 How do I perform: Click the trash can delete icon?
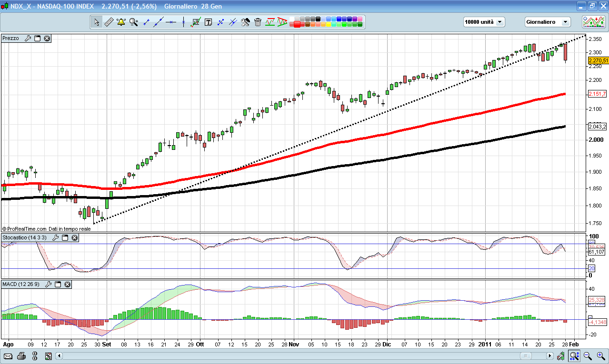pos(258,22)
